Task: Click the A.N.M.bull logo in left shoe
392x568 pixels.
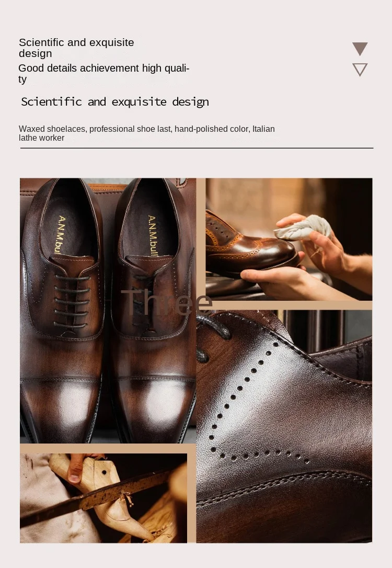Action: pyautogui.click(x=61, y=235)
